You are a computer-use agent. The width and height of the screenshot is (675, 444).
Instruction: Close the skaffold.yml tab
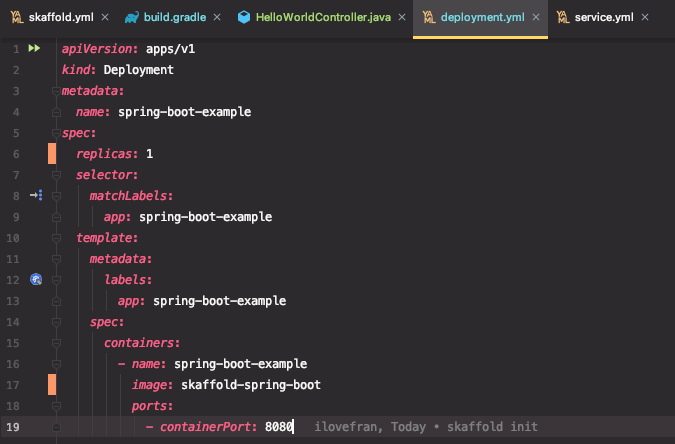point(105,17)
